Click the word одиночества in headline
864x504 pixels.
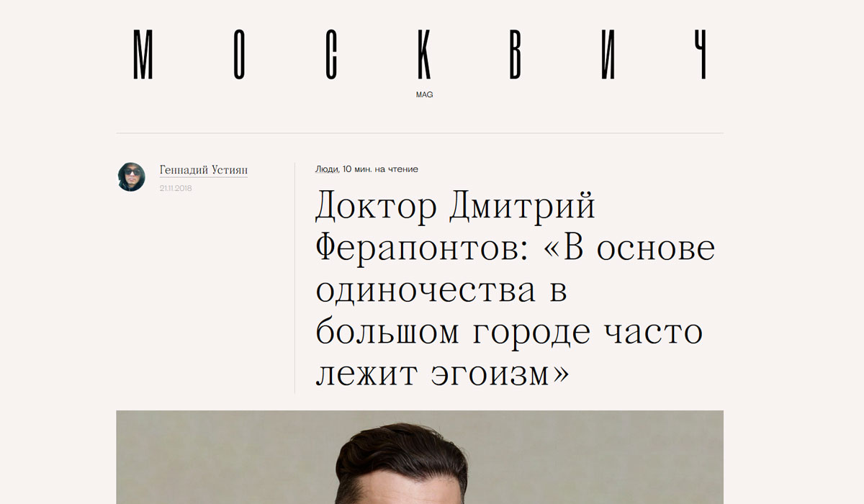426,291
